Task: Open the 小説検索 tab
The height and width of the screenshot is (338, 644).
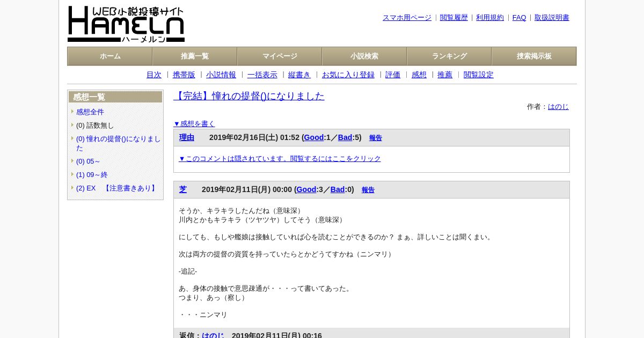Action: (x=364, y=56)
